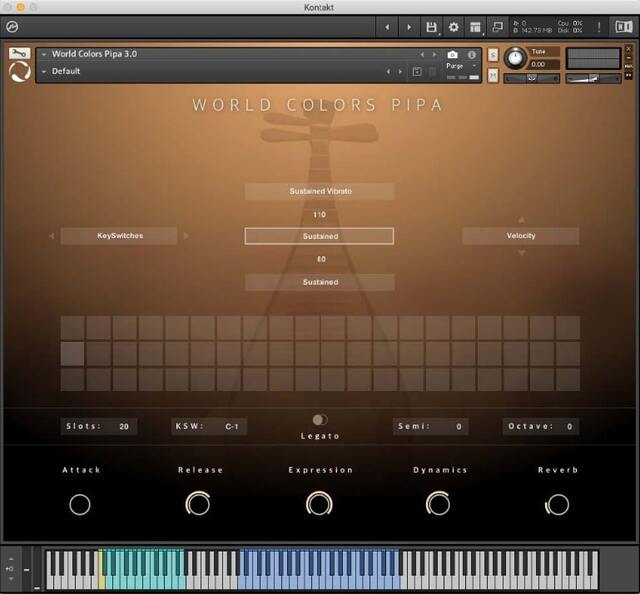Go to previous item in Kontakt toolbar
The height and width of the screenshot is (594, 640).
387,27
